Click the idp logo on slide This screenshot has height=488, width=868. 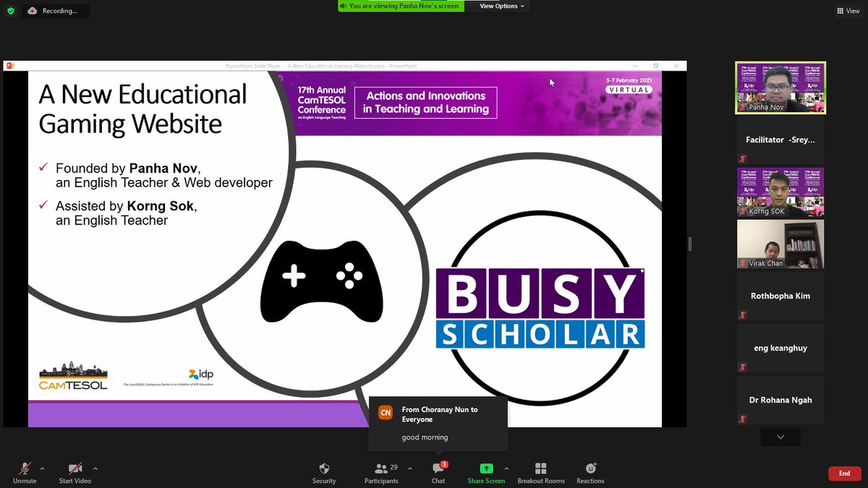click(x=200, y=374)
